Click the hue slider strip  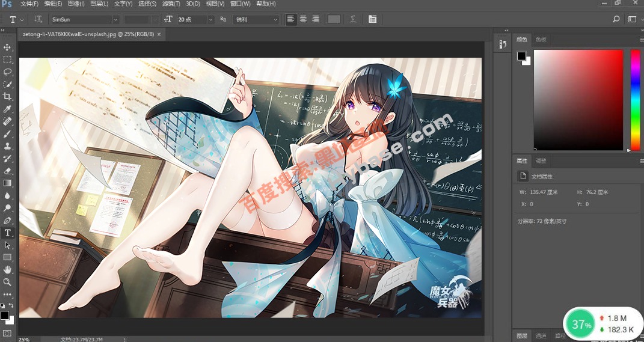coord(635,100)
